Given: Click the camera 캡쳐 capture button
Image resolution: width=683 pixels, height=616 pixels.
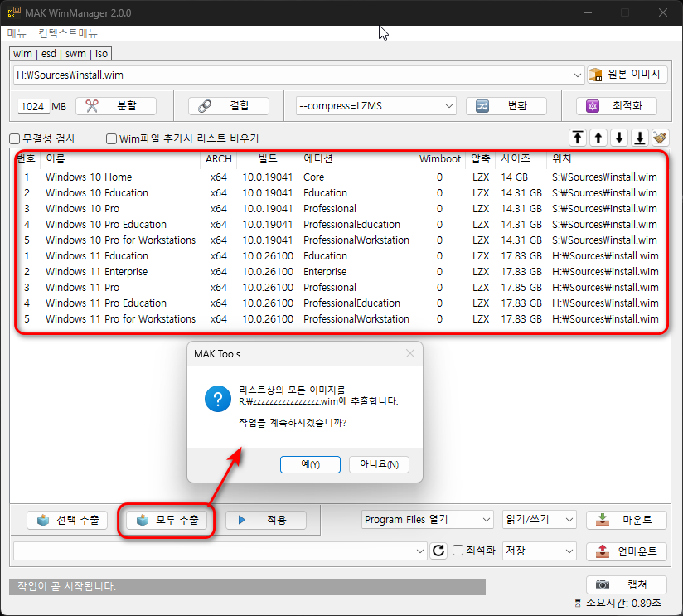Looking at the screenshot, I should 627,584.
